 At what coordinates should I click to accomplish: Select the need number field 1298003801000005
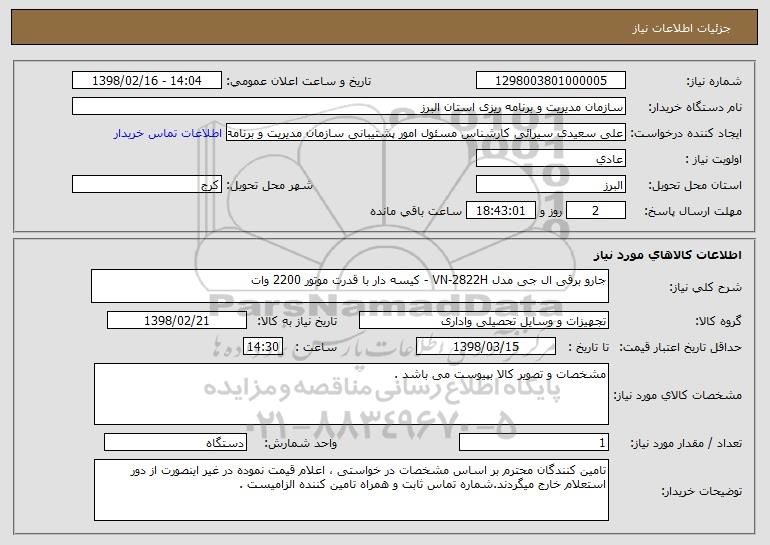550,80
